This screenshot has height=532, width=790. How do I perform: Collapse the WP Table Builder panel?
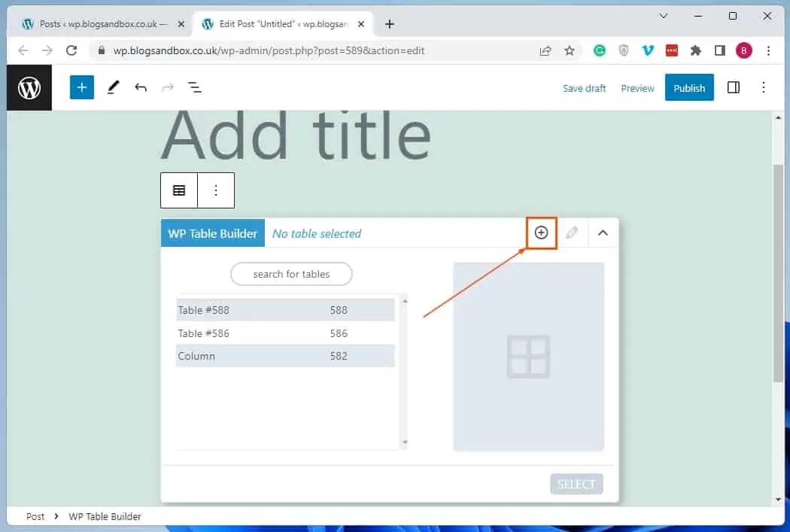coord(603,233)
